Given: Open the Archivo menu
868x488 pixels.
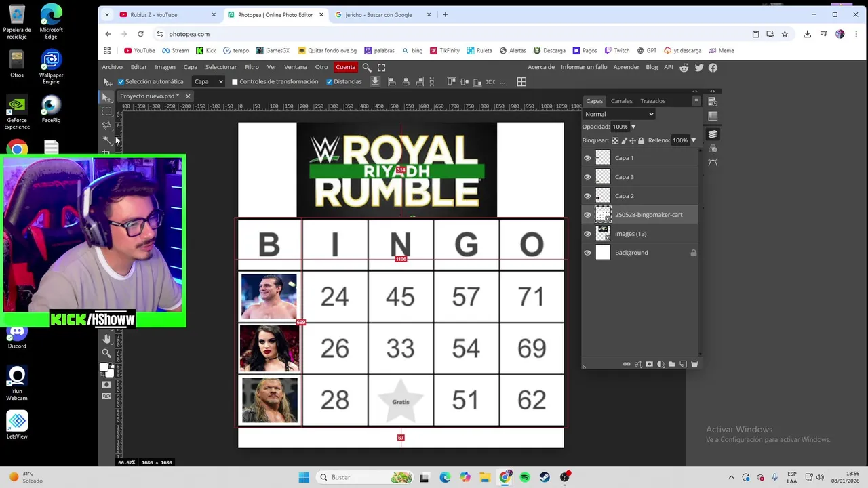Looking at the screenshot, I should [113, 67].
